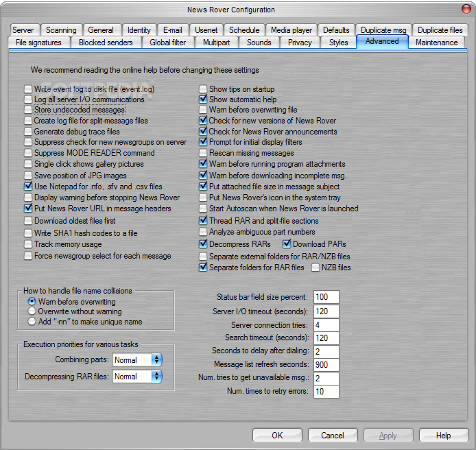Click the Cancel button
Screen dimensions: 476x450
(x=333, y=436)
